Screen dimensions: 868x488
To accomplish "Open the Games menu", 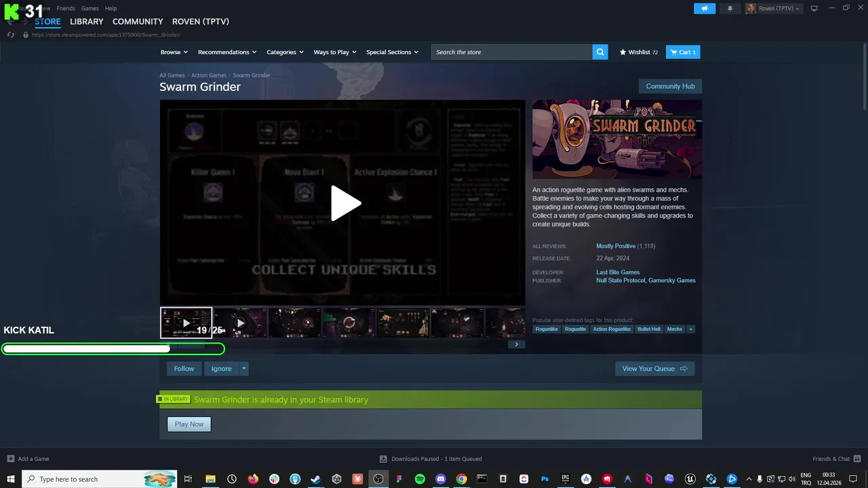I will pyautogui.click(x=90, y=8).
